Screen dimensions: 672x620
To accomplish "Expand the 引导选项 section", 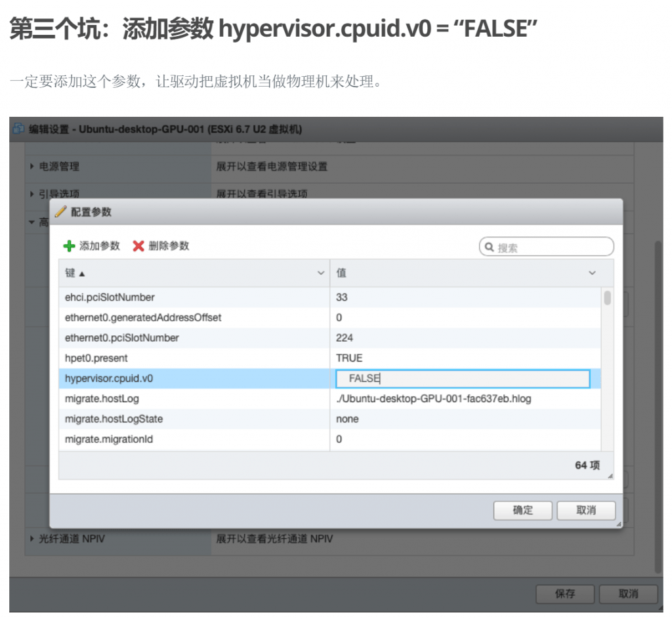I will (x=32, y=194).
